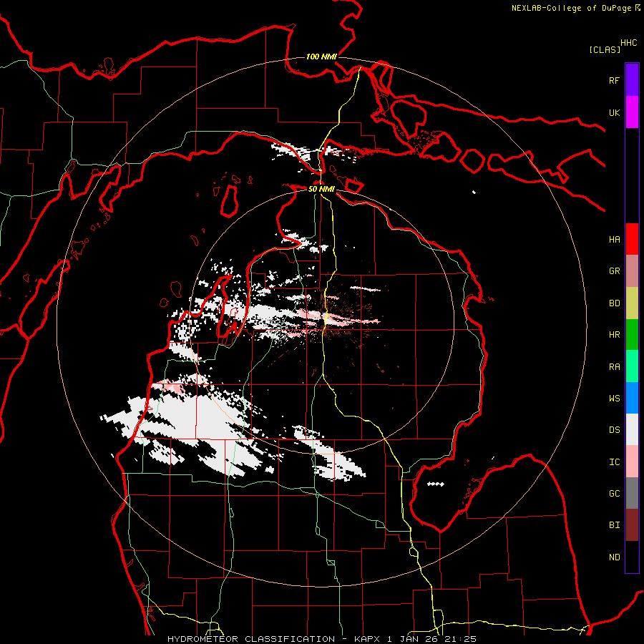The image size is (644, 644).
Task: Select the GR salmon legend swatch
Action: point(632,271)
